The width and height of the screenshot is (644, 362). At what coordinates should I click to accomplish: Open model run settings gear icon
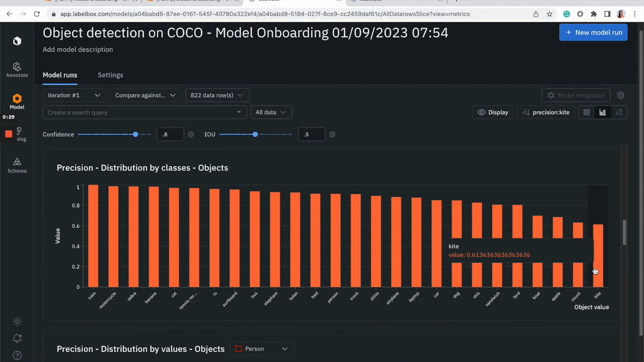click(621, 95)
